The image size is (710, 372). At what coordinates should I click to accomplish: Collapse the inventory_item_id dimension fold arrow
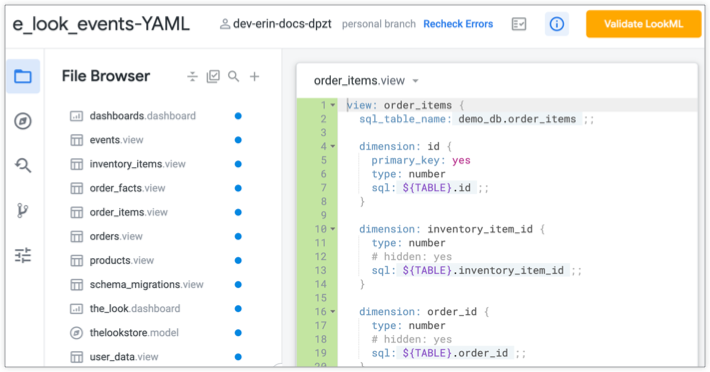click(333, 229)
